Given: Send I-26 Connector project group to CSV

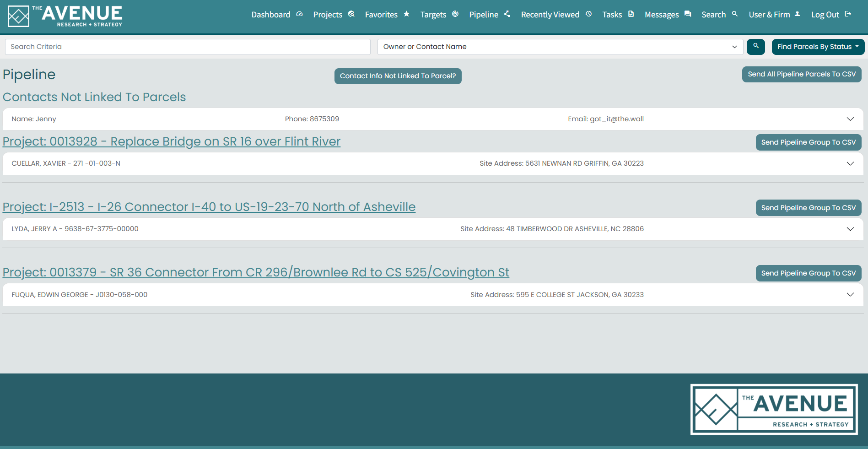Looking at the screenshot, I should [809, 208].
